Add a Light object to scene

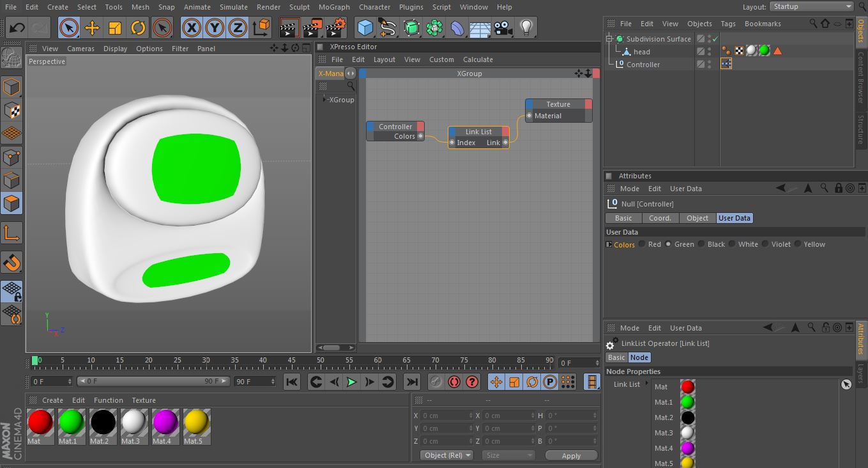(x=526, y=28)
